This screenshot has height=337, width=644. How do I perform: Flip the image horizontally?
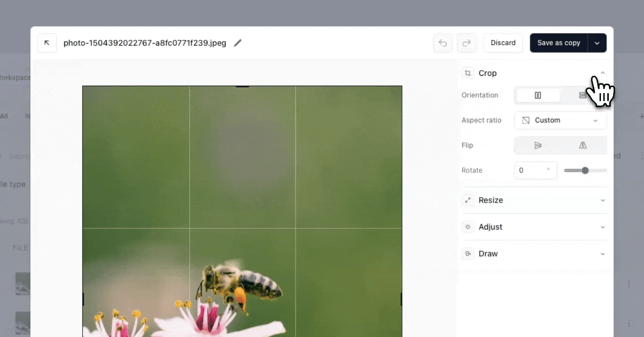pos(583,145)
